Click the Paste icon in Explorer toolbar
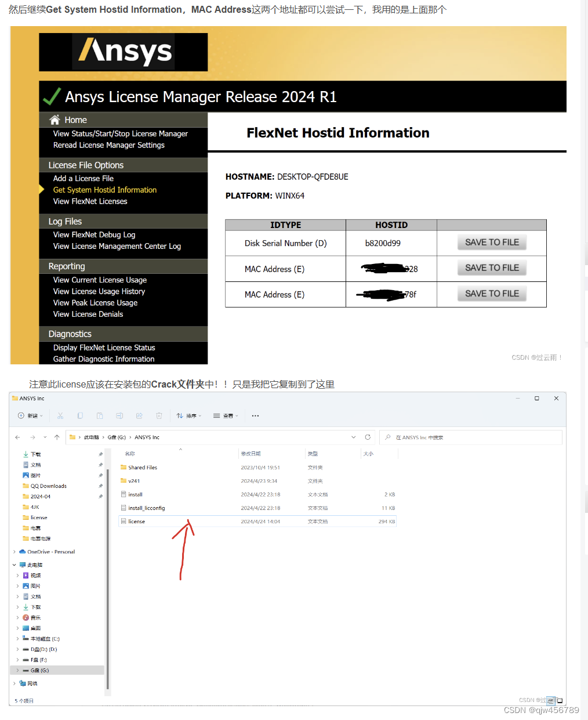Viewport: 588px width, 720px height. 100,415
